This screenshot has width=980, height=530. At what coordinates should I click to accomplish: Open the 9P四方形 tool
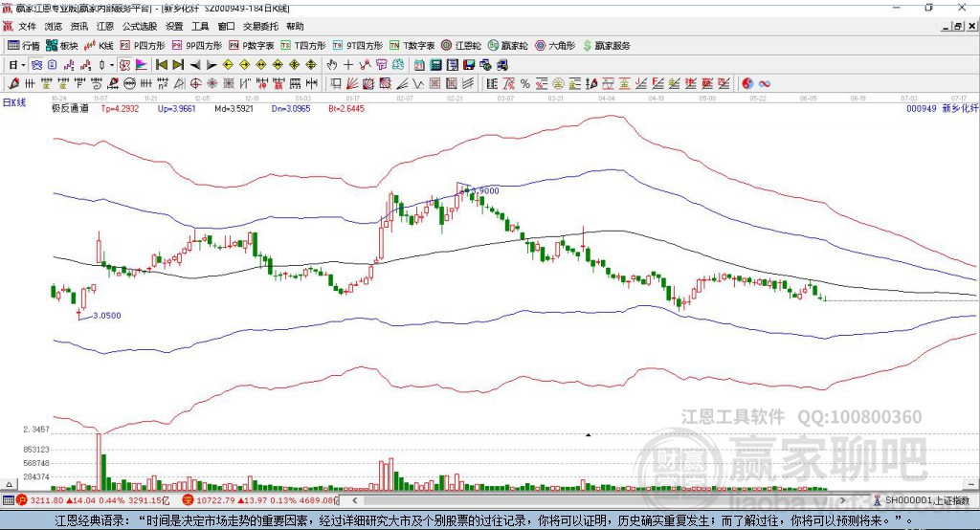coord(197,46)
